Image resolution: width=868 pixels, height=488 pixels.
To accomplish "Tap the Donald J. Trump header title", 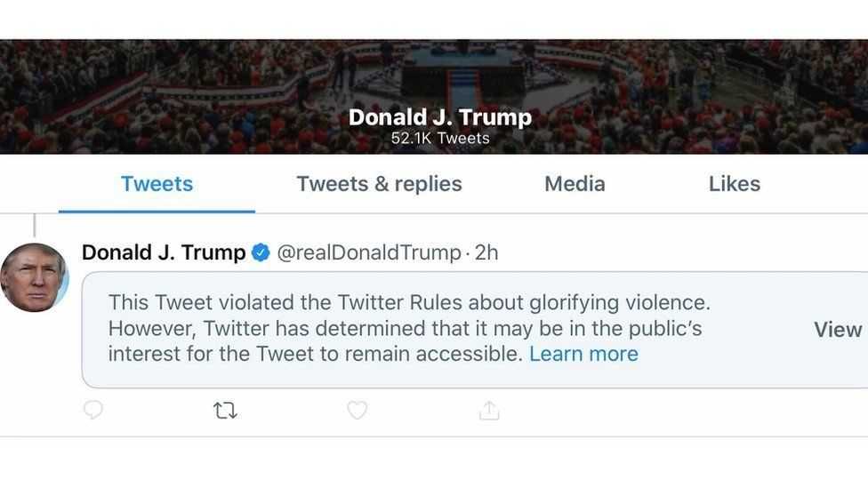I will coord(440,117).
